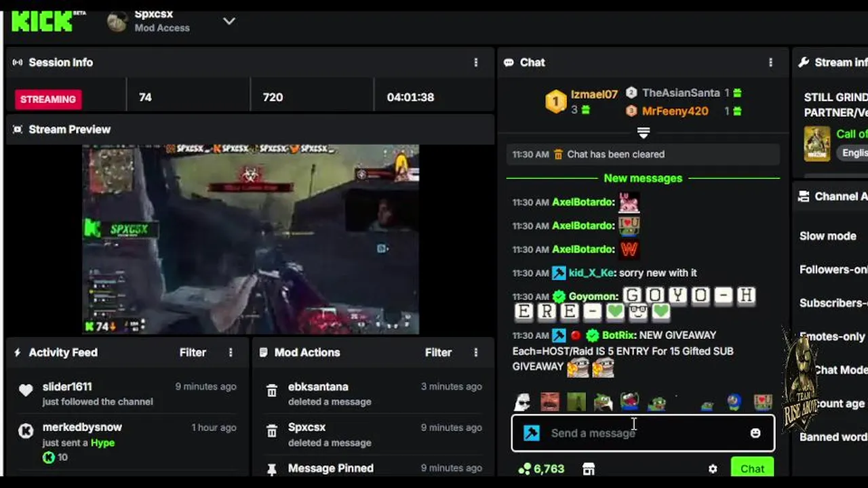Viewport: 868px width, 488px height.
Task: Expand the gifted subs leaderboard arrow
Action: [644, 132]
